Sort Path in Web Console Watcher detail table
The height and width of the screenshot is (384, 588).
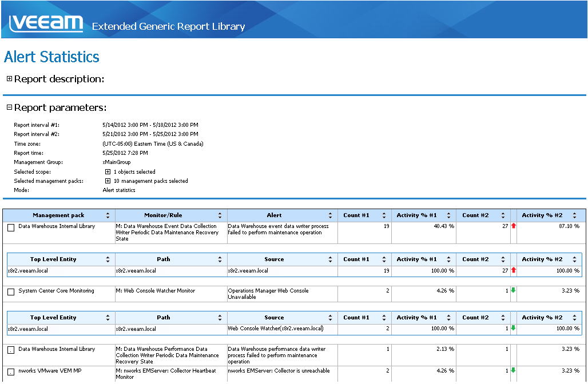click(x=220, y=318)
